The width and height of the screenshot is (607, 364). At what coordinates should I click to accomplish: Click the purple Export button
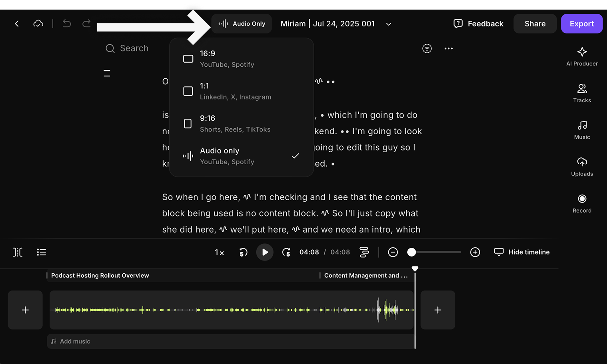coord(581,24)
